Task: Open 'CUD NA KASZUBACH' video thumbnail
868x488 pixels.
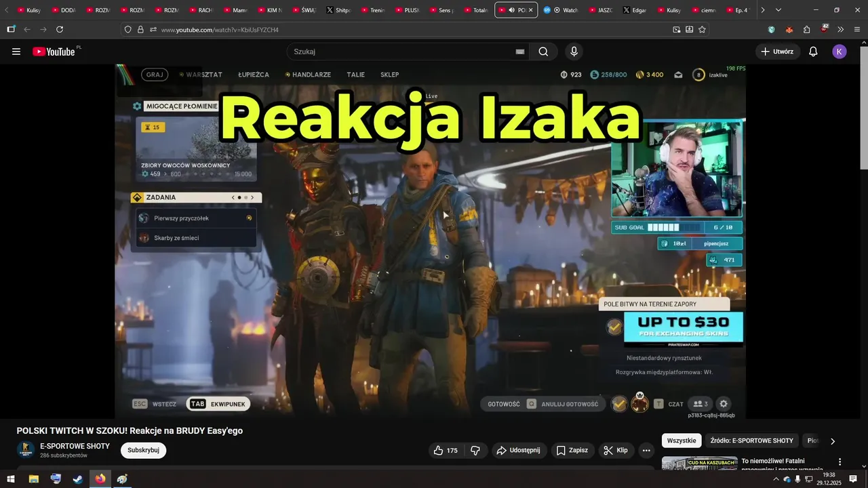Action: 699,463
